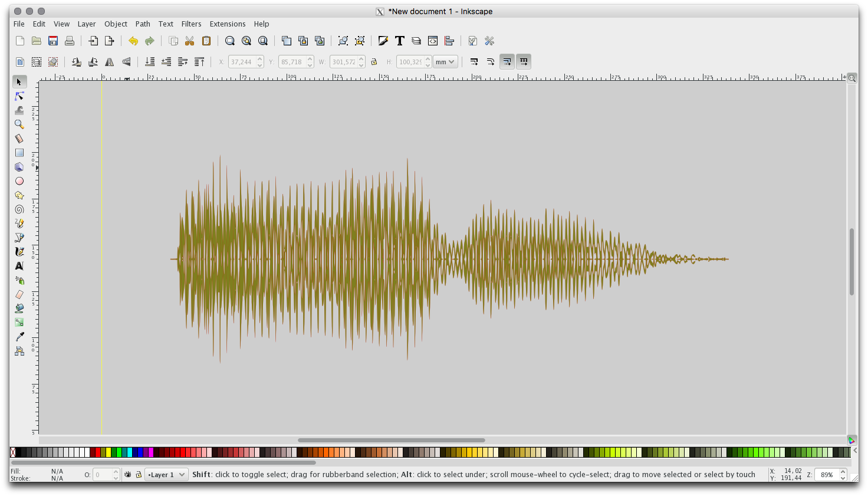868x496 pixels.
Task: Click the Rotate 90 counter-clockwise button
Action: (77, 62)
